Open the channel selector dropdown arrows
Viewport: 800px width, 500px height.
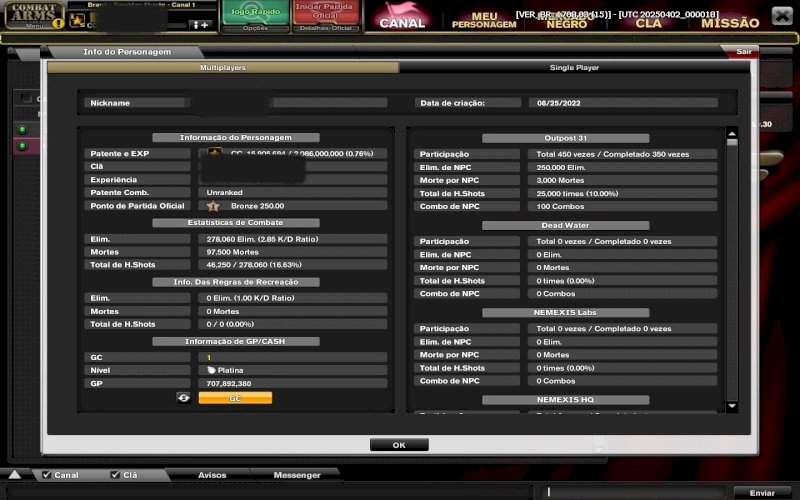pos(200,24)
